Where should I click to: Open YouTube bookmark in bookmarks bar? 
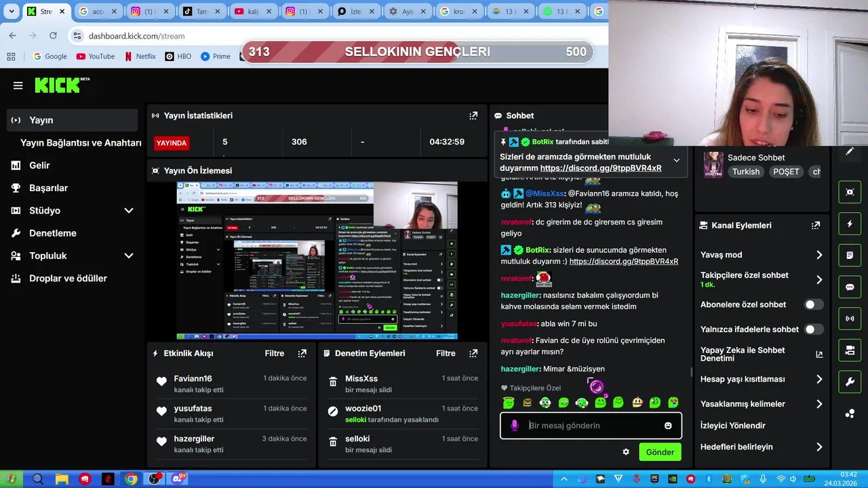tap(96, 56)
